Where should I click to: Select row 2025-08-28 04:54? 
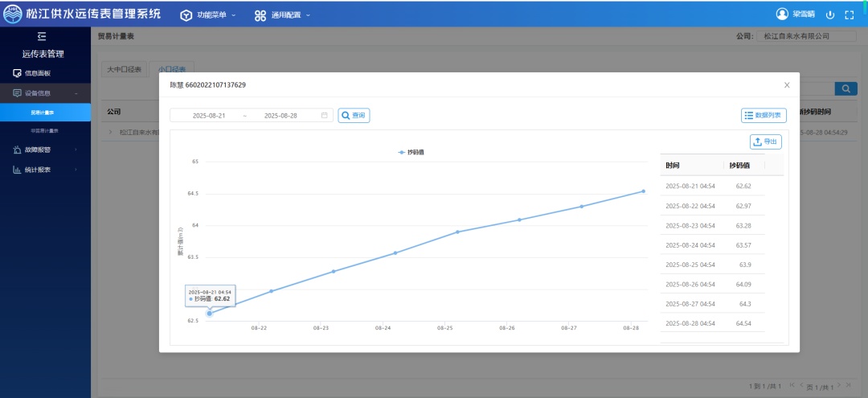click(712, 323)
